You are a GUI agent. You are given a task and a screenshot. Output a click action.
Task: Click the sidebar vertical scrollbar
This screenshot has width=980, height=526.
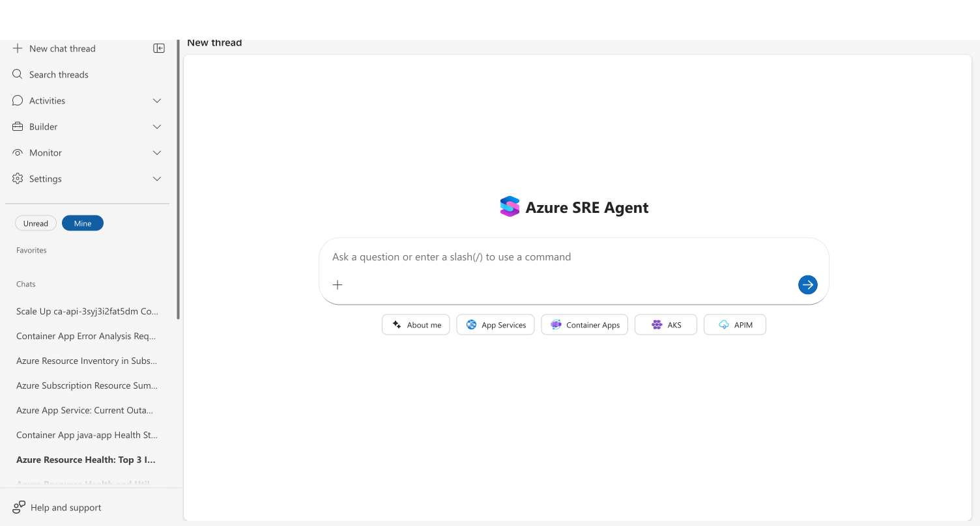(x=178, y=179)
